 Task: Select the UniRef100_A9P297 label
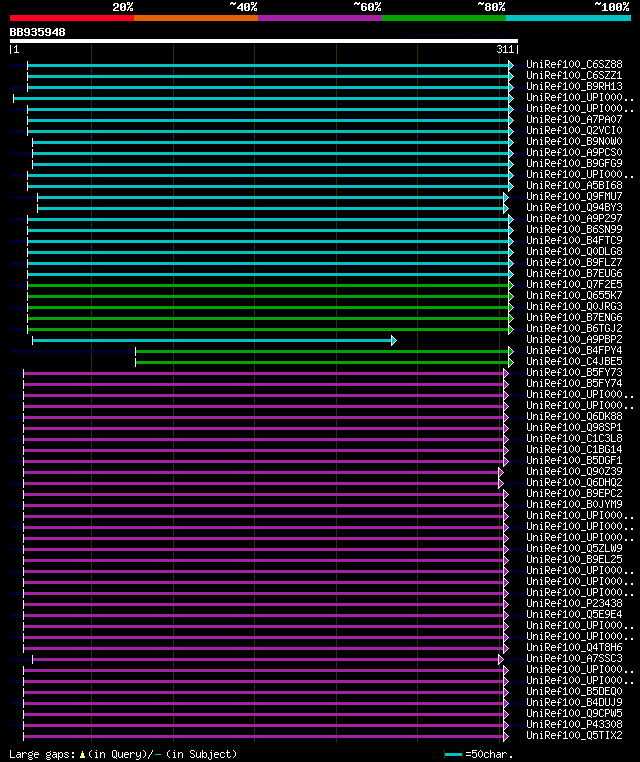coord(574,218)
